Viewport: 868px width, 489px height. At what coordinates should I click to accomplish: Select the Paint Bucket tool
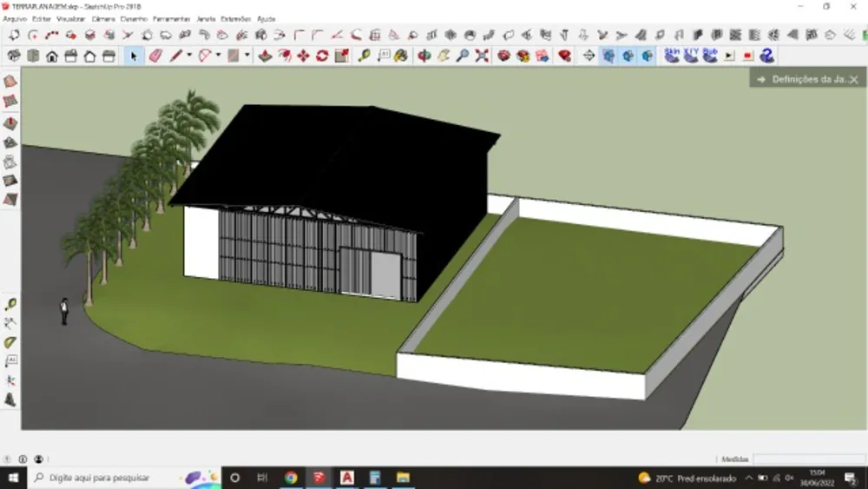coord(401,56)
